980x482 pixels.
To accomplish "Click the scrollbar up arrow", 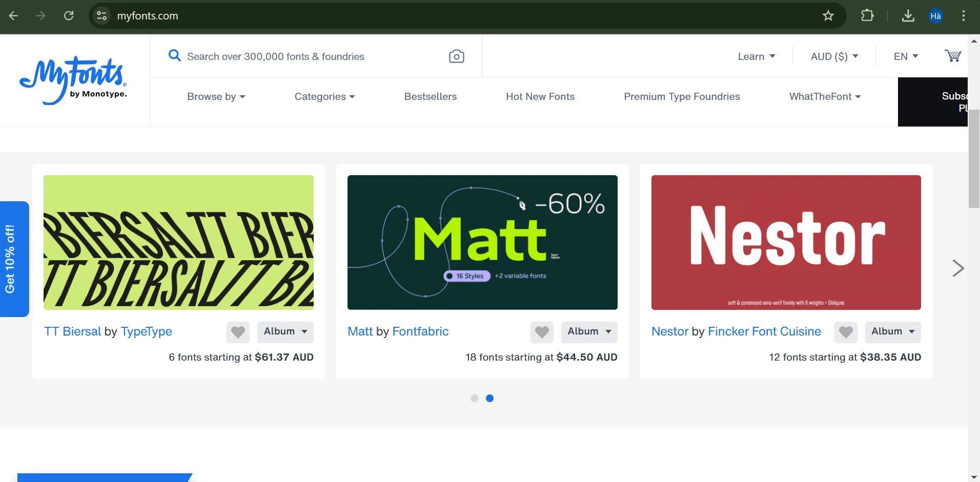I will (974, 40).
